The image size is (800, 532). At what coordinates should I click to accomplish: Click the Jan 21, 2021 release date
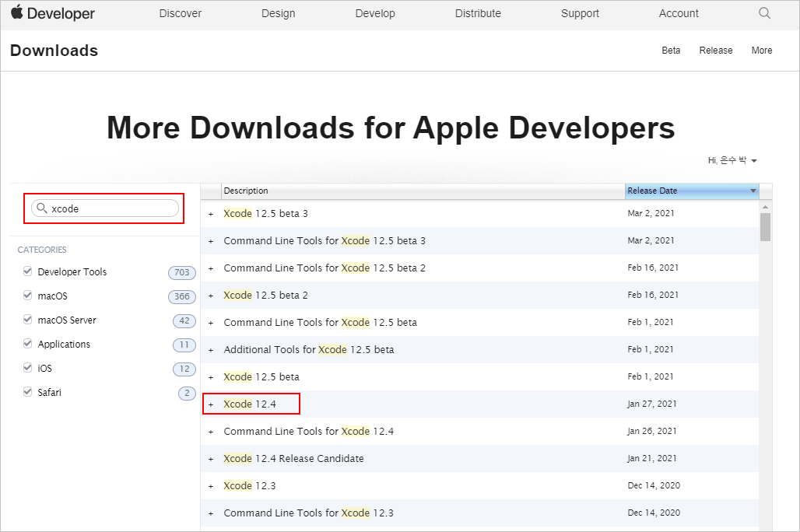[651, 458]
